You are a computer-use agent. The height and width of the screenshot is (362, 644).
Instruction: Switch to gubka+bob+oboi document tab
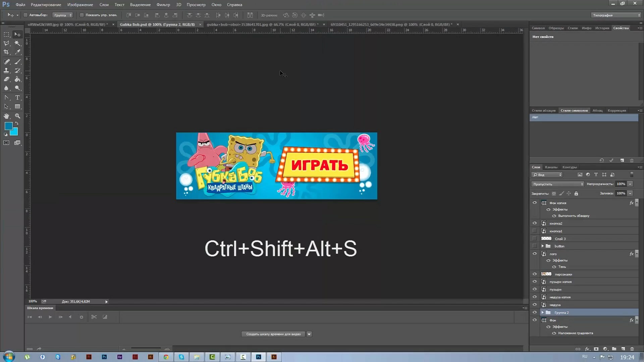coord(263,24)
